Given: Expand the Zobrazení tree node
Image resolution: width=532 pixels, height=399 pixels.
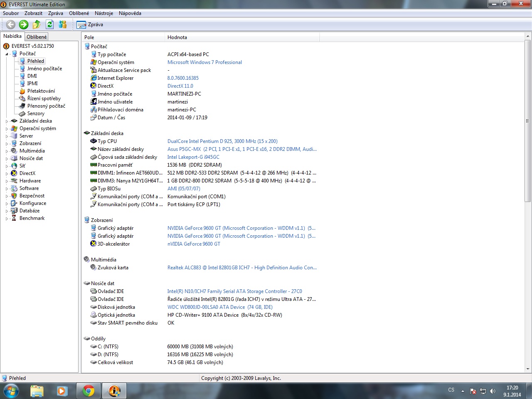Looking at the screenshot, I should 7,144.
